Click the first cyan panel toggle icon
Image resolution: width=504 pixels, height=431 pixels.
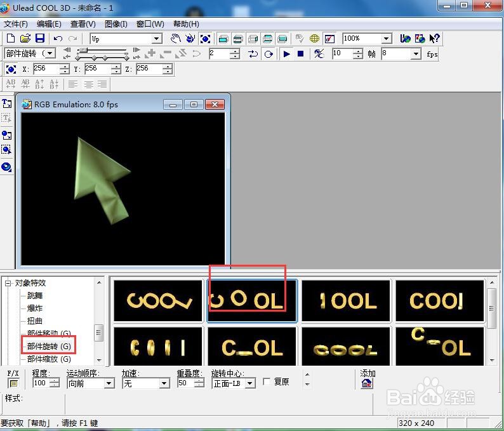[223, 39]
